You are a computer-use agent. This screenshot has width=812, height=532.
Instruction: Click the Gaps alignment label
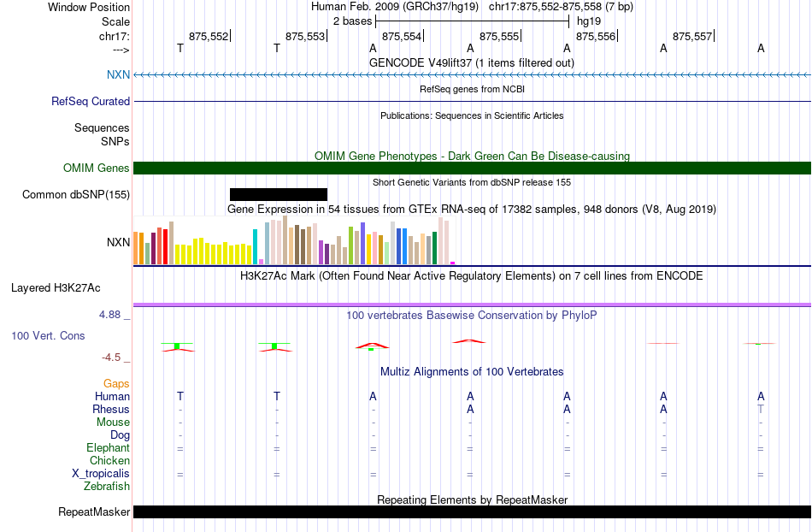116,383
